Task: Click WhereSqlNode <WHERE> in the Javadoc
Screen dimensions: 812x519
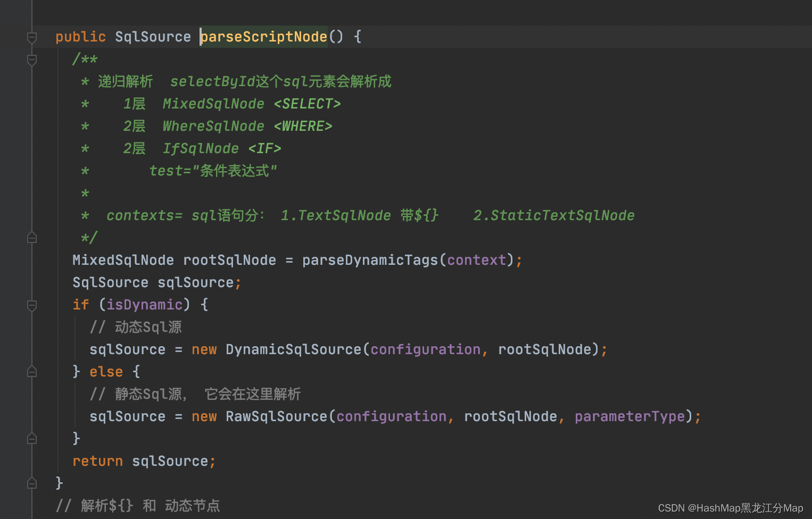Action: click(247, 126)
